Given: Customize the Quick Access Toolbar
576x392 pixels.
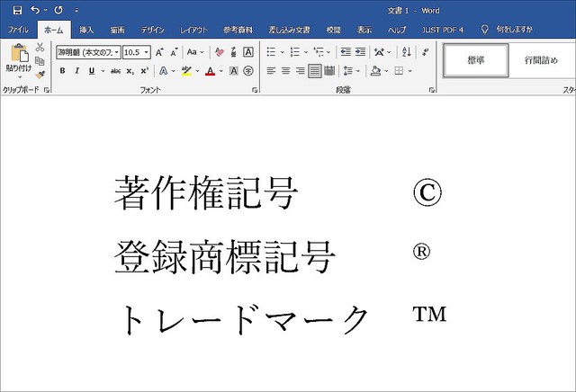Looking at the screenshot, I should [x=76, y=10].
